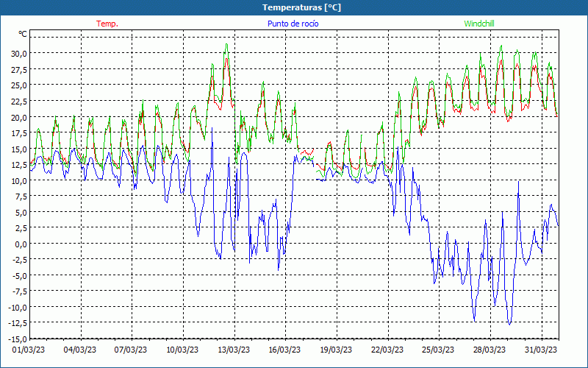Click the 15,0 y-axis value
The height and width of the screenshot is (368, 588).
coord(19,149)
